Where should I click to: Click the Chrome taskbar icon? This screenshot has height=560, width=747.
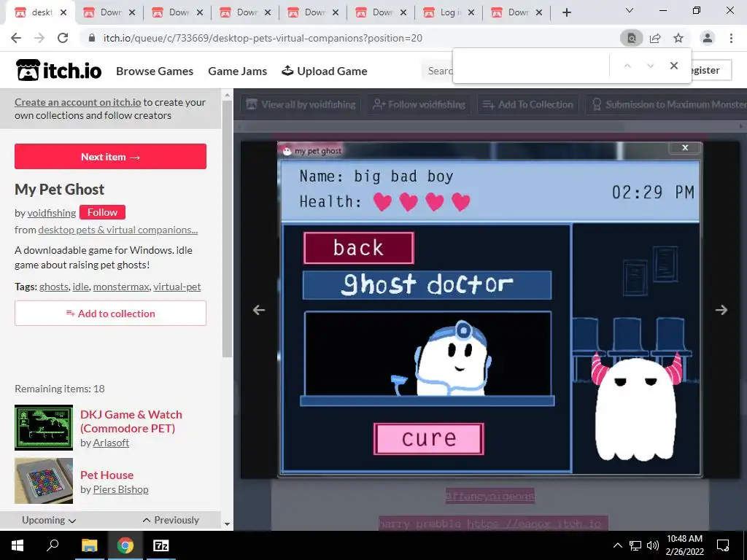pyautogui.click(x=125, y=545)
